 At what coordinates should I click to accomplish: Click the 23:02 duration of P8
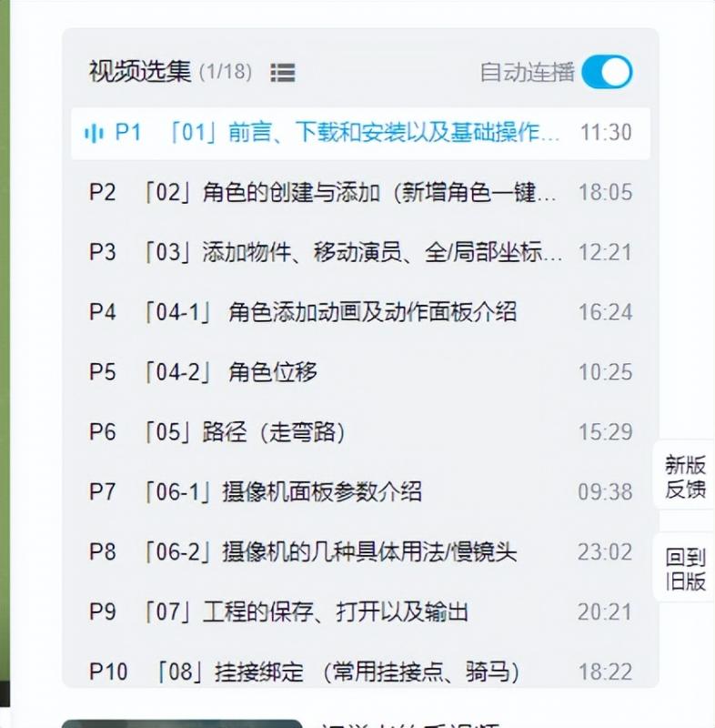(x=604, y=551)
